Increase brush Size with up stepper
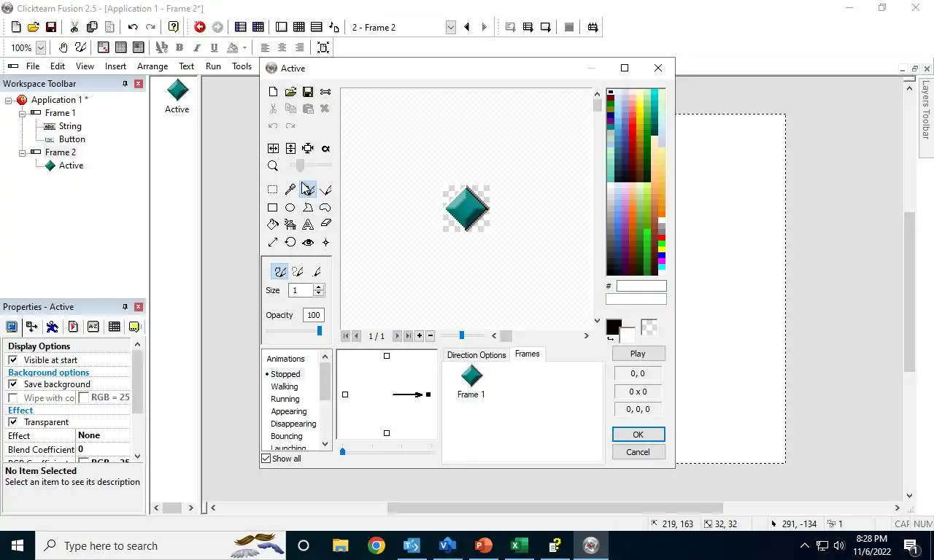 point(319,287)
